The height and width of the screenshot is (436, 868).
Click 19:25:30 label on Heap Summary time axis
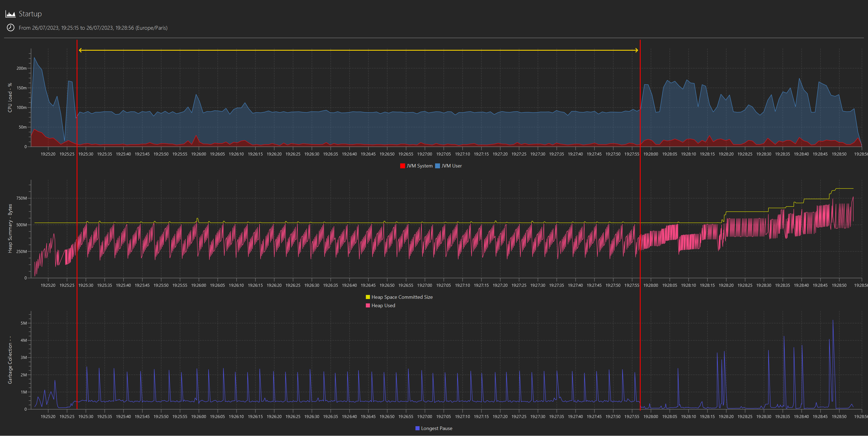tap(86, 285)
